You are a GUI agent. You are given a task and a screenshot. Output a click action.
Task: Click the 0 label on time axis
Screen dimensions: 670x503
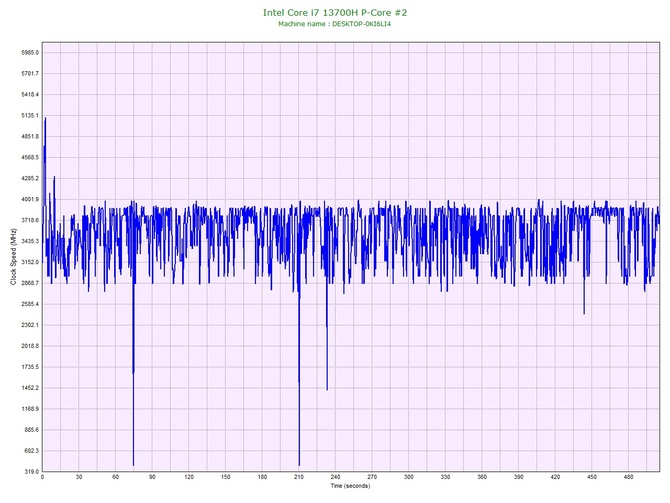(x=42, y=477)
